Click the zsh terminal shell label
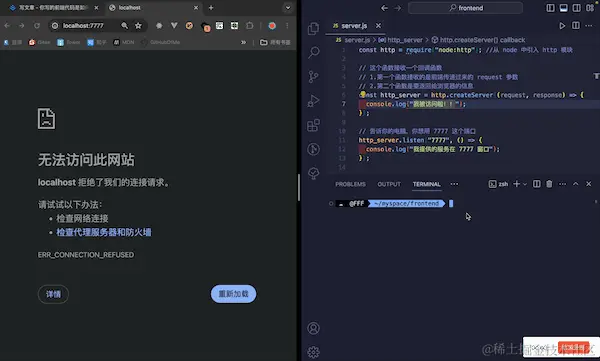 point(498,184)
